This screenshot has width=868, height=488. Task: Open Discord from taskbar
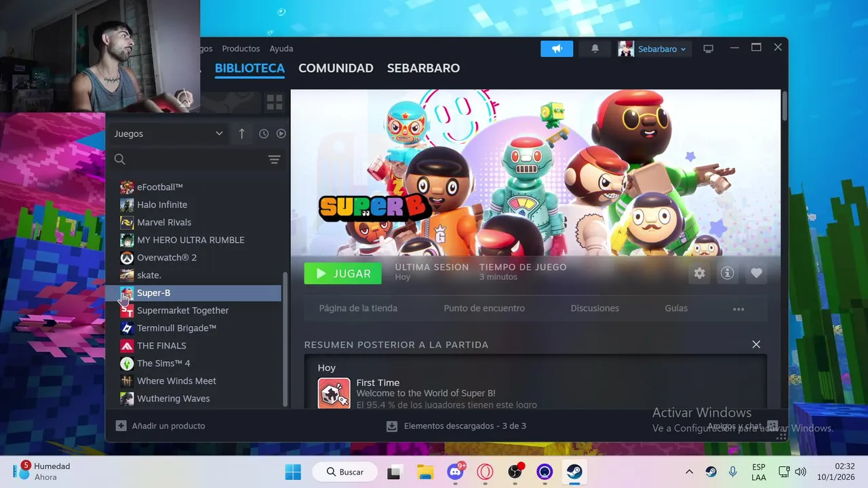(x=455, y=472)
